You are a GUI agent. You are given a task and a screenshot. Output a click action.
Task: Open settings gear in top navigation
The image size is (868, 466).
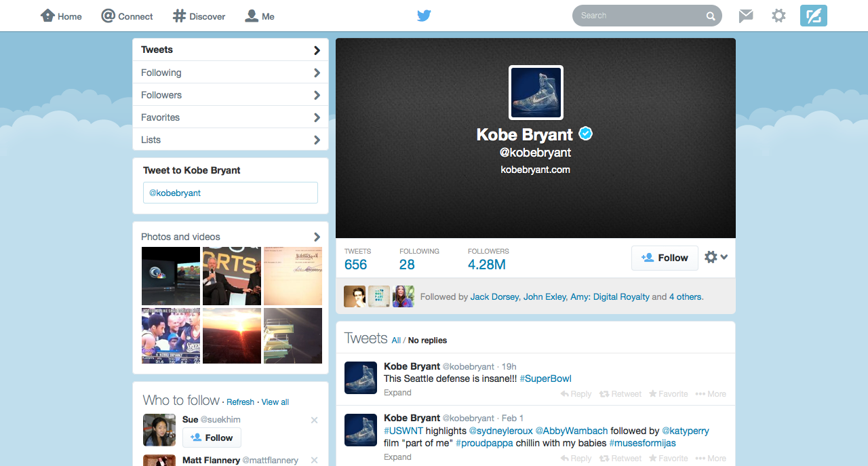tap(778, 16)
